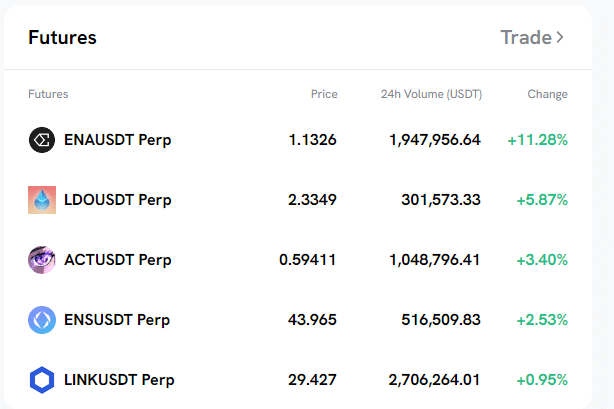Image resolution: width=614 pixels, height=409 pixels.
Task: Click the Futures section title
Action: pos(62,38)
